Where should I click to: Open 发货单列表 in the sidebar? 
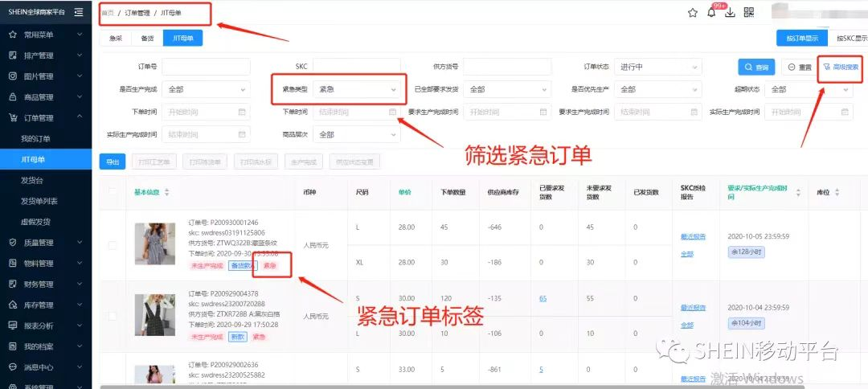click(x=39, y=201)
